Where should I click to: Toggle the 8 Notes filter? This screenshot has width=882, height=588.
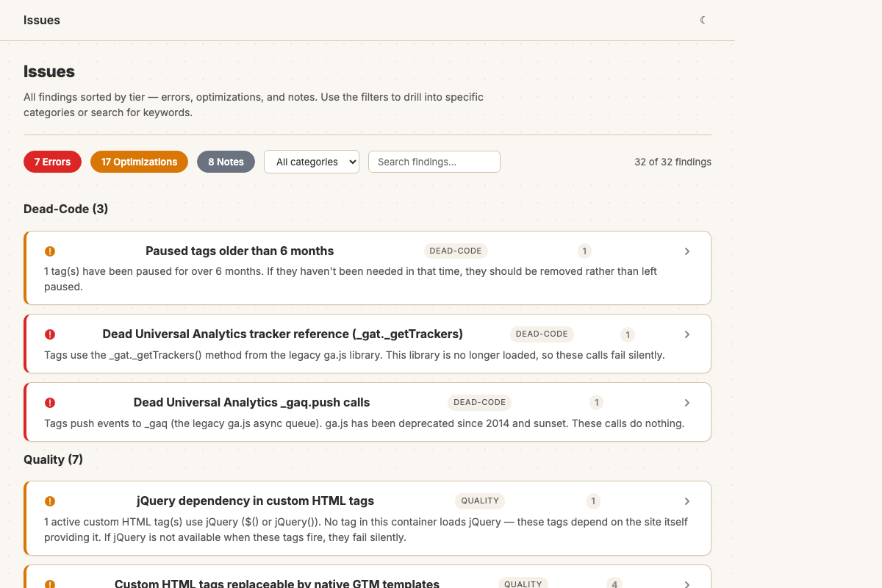[x=226, y=162]
